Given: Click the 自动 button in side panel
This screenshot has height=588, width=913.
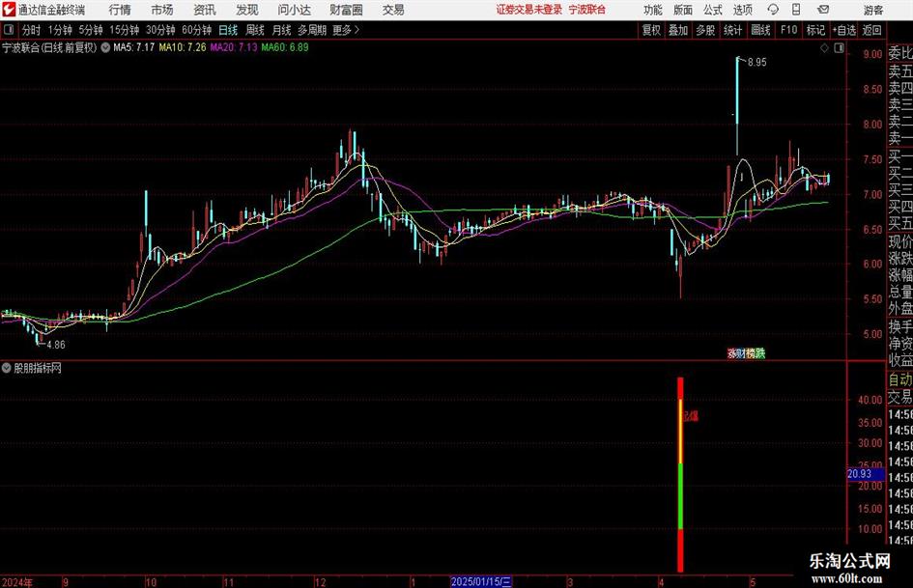Looking at the screenshot, I should pyautogui.click(x=899, y=379).
